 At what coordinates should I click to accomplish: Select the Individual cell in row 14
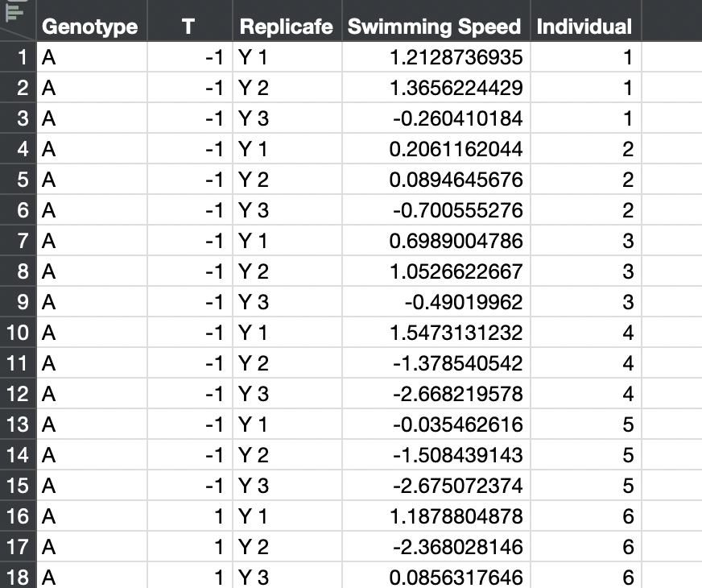[584, 455]
